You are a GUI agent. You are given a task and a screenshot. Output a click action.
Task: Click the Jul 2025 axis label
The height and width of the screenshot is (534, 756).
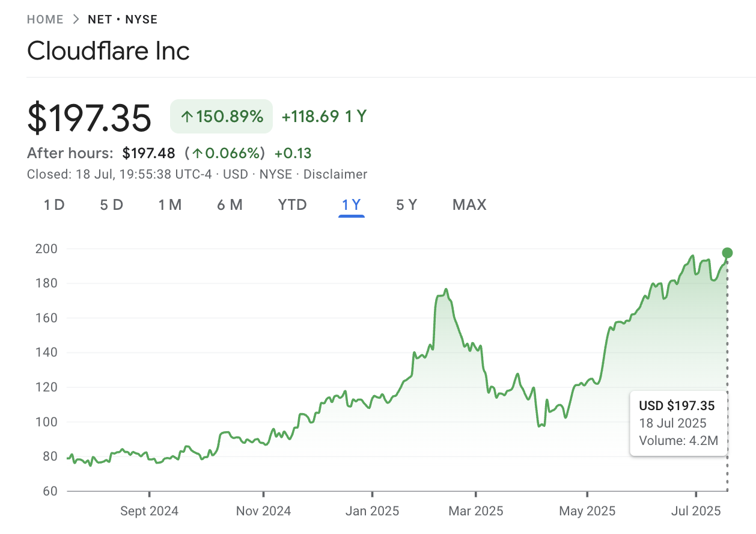[696, 511]
